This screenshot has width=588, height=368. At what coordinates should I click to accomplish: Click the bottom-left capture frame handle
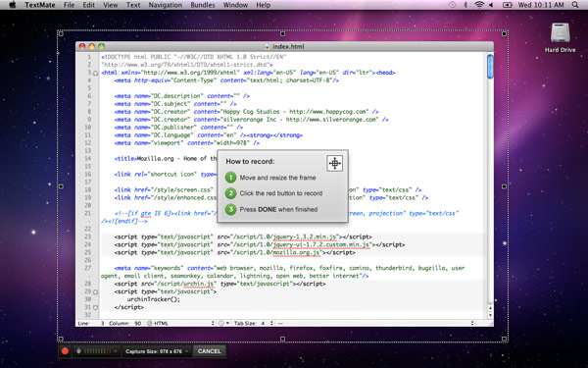coord(61,340)
